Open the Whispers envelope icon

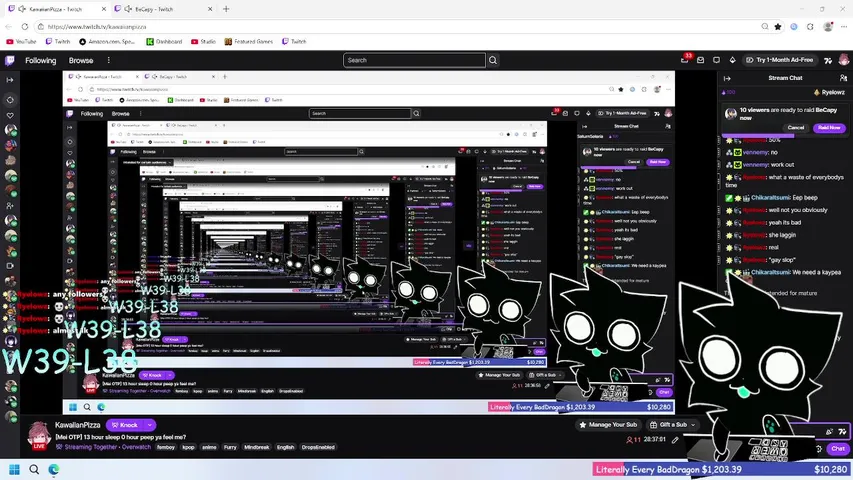[x=701, y=60]
